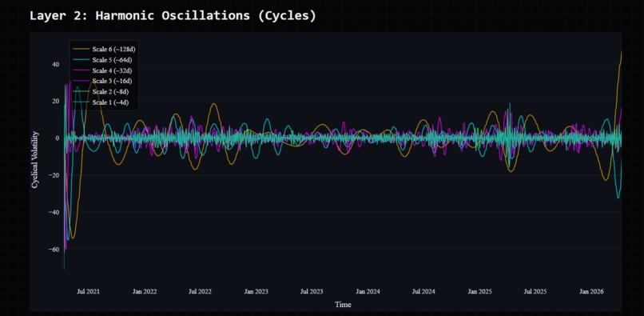
Task: Click the '40' y-axis tick label
Action: tap(55, 64)
